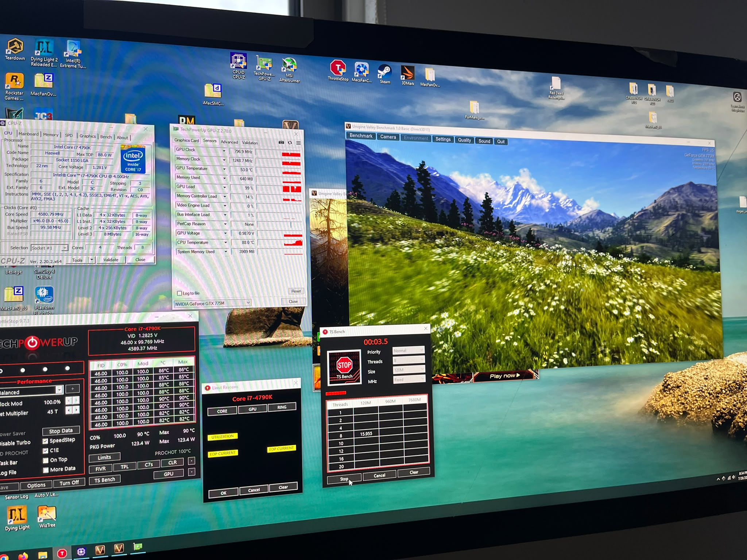Open File Explorer from the taskbar
747x560 pixels.
42,555
